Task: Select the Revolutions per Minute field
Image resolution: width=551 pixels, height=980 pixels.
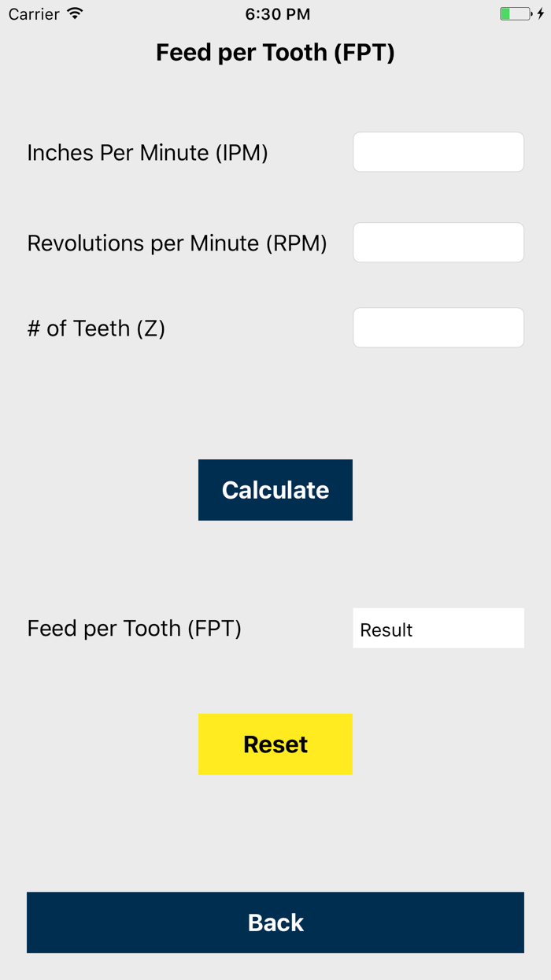Action: tap(438, 242)
